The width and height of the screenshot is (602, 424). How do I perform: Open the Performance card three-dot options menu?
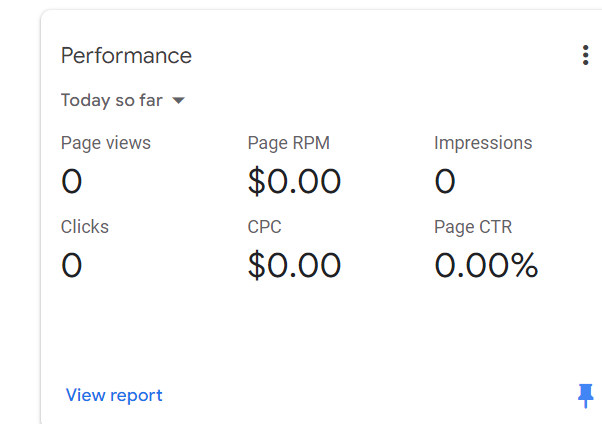(585, 56)
